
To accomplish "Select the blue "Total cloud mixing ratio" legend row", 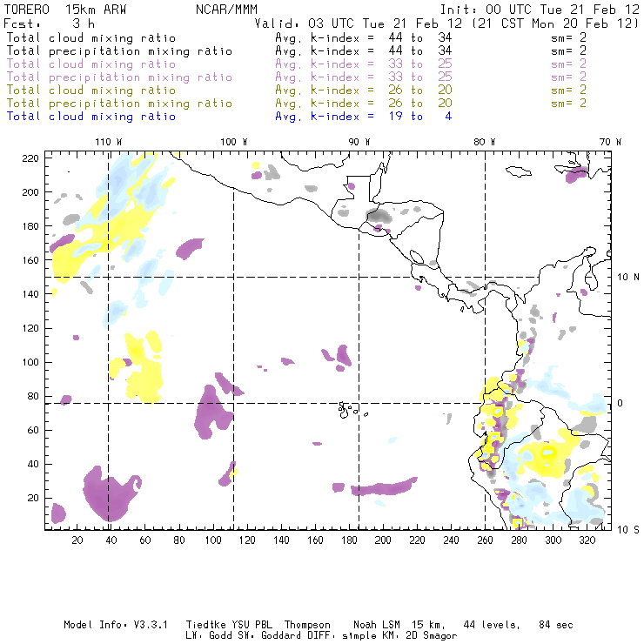I will (x=91, y=117).
